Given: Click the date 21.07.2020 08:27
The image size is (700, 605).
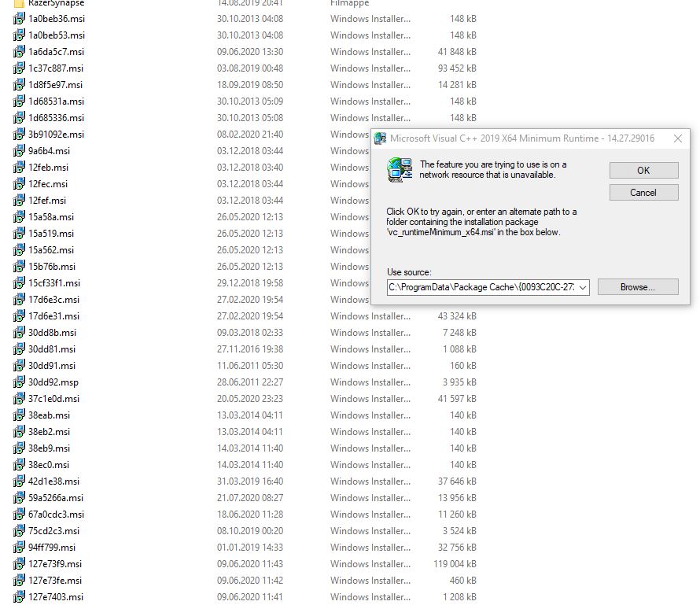Looking at the screenshot, I should point(250,498).
